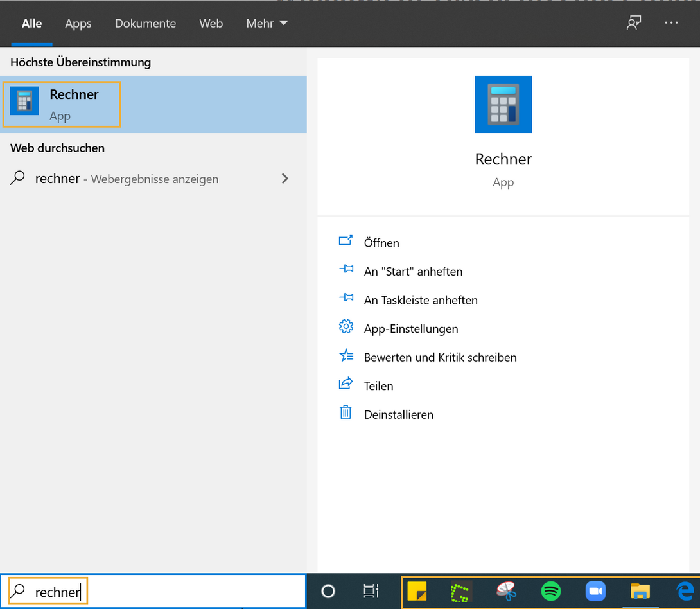Image resolution: width=700 pixels, height=609 pixels.
Task: Click 'An Taskleiste anheften'
Action: coord(421,299)
